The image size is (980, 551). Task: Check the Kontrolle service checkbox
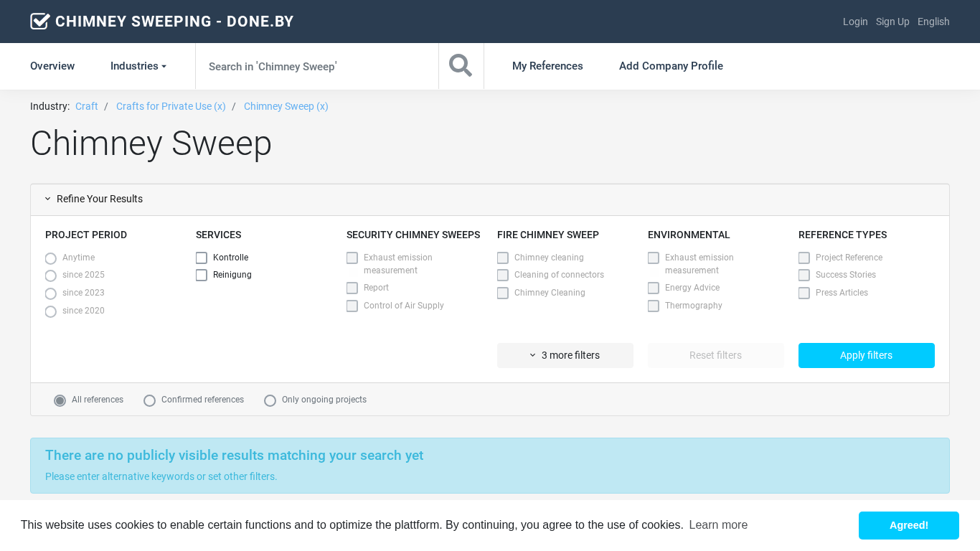pyautogui.click(x=202, y=258)
